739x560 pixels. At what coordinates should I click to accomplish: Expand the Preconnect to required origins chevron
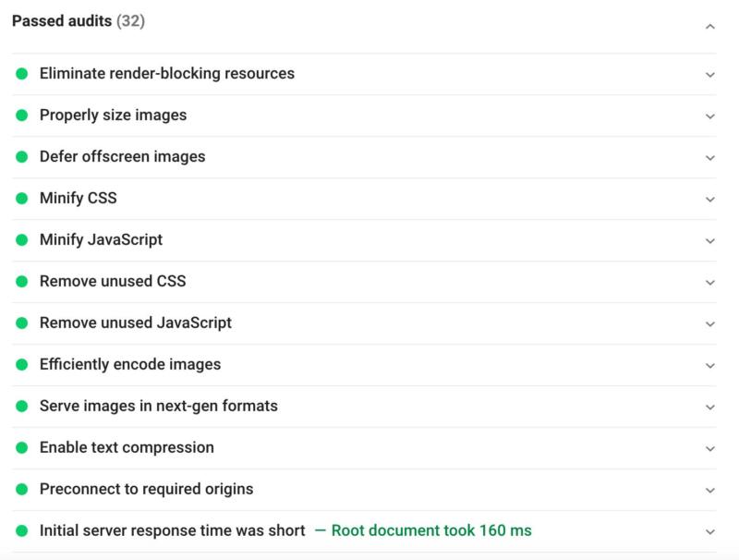[709, 490]
